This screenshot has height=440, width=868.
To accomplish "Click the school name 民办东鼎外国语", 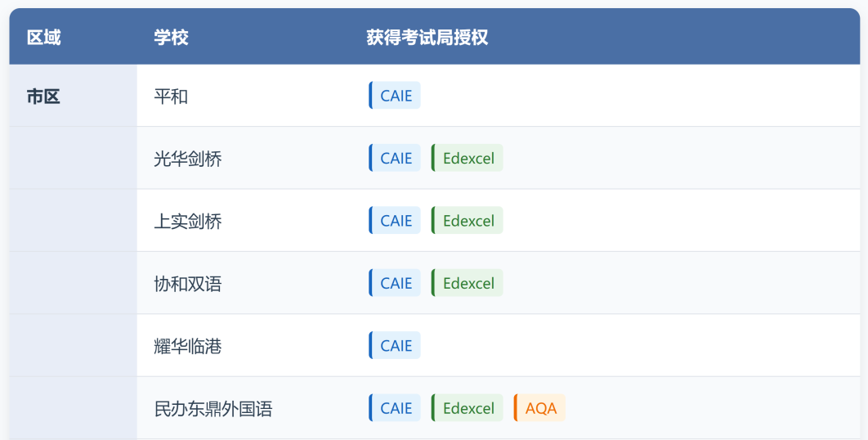I will pyautogui.click(x=213, y=408).
